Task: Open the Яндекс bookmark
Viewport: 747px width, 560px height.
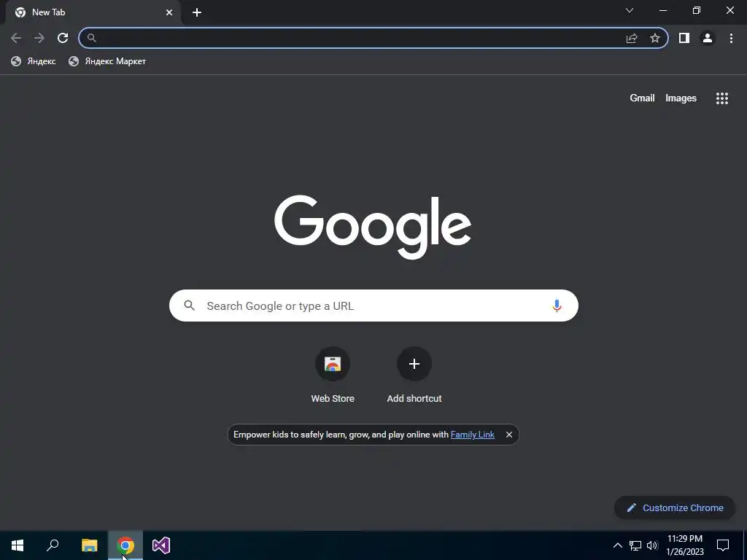Action: (34, 61)
